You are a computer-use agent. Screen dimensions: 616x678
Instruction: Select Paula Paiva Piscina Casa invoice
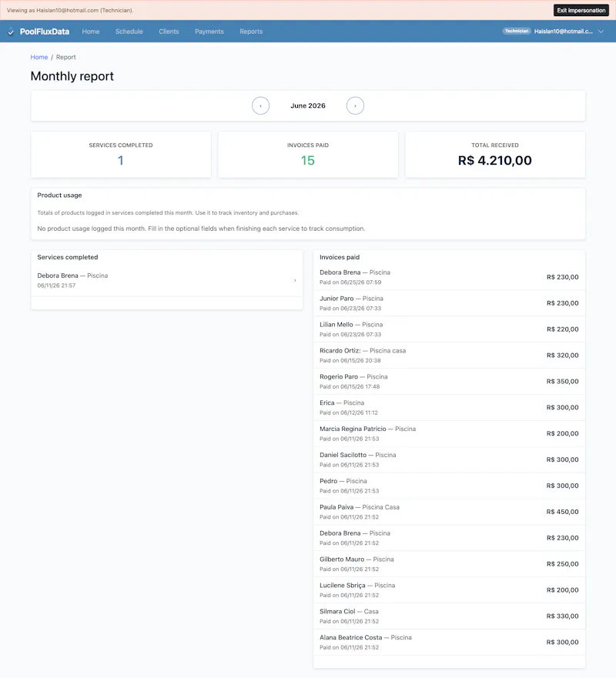coord(449,512)
